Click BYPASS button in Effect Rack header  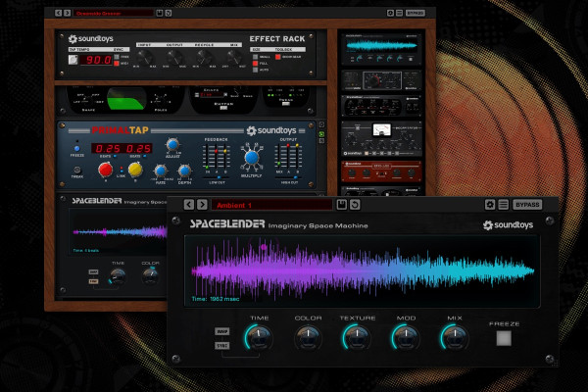416,13
